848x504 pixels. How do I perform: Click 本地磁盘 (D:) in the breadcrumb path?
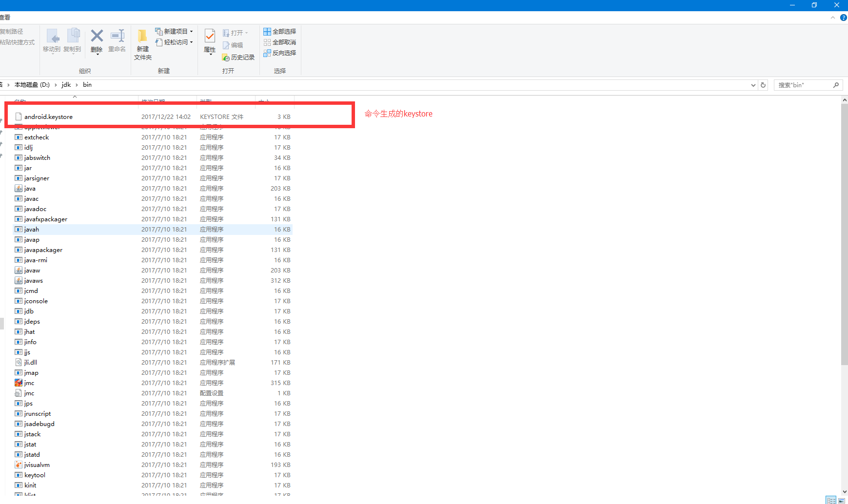[x=32, y=85]
